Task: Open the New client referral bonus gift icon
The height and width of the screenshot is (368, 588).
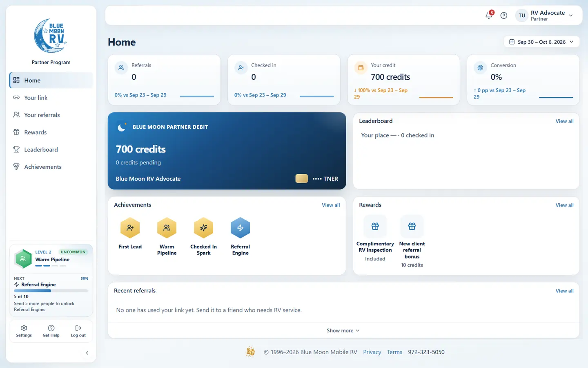Action: click(412, 226)
